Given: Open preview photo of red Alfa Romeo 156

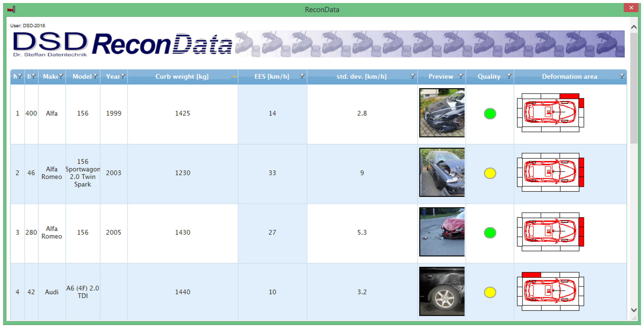Looking at the screenshot, I should tap(442, 232).
